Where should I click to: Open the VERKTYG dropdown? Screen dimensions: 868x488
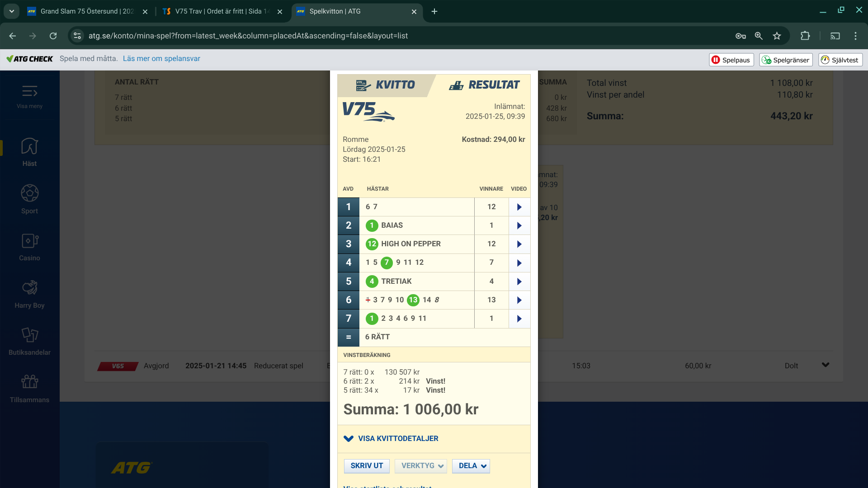421,466
